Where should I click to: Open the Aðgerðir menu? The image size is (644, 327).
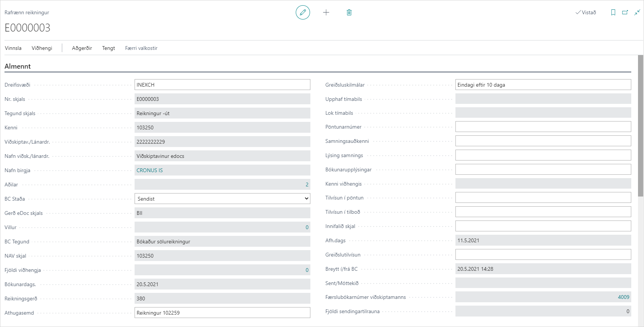82,48
